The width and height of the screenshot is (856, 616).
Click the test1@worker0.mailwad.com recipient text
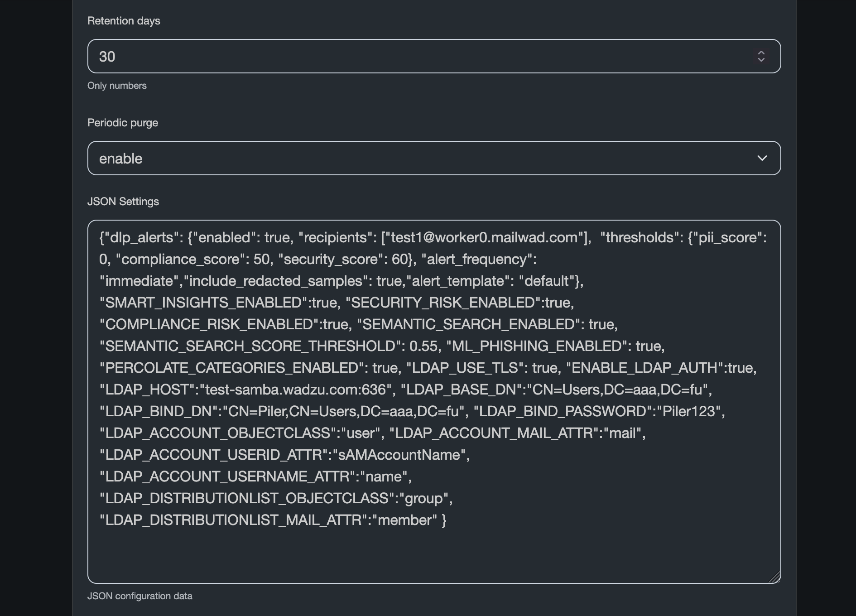[484, 237]
